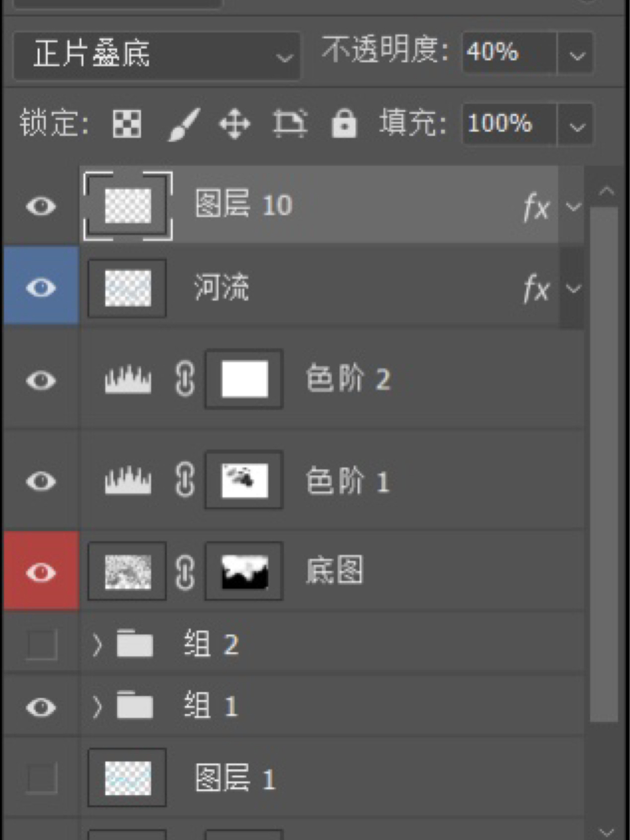Hide the 河流 layer

(41, 288)
